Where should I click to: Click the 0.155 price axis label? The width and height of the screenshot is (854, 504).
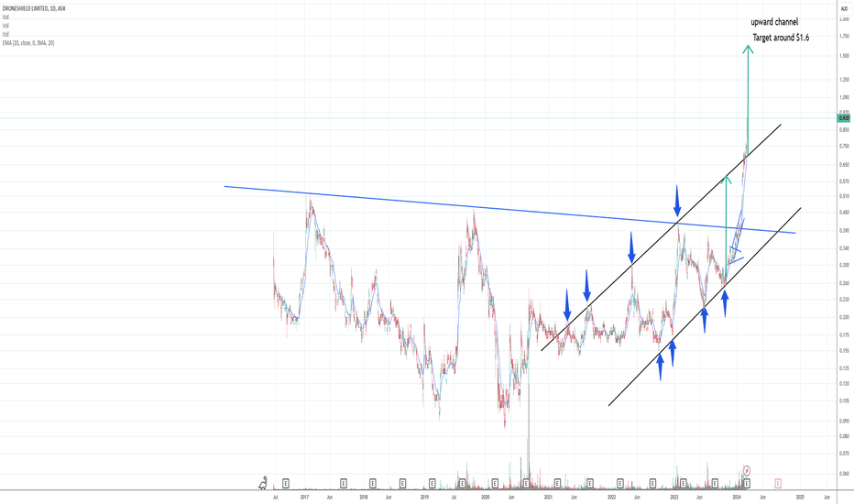point(844,350)
